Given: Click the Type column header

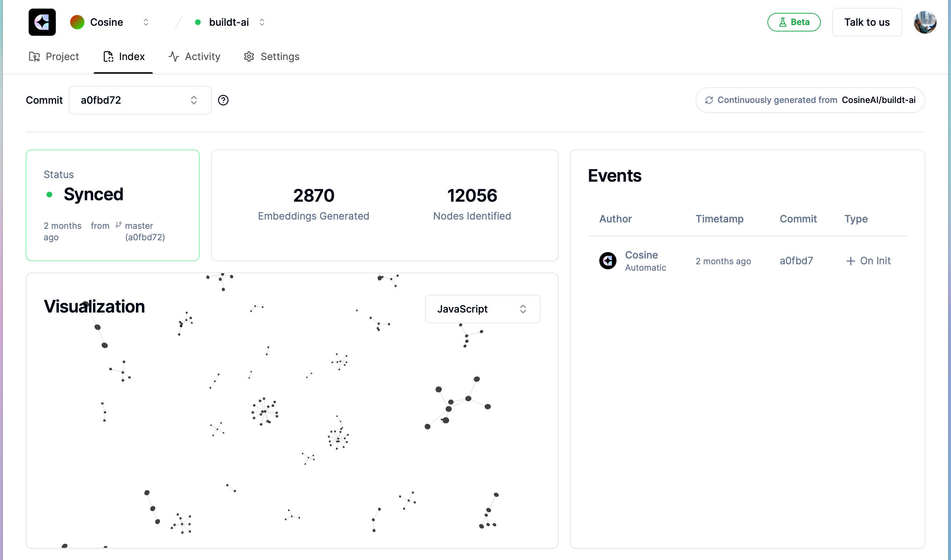Looking at the screenshot, I should (x=855, y=219).
